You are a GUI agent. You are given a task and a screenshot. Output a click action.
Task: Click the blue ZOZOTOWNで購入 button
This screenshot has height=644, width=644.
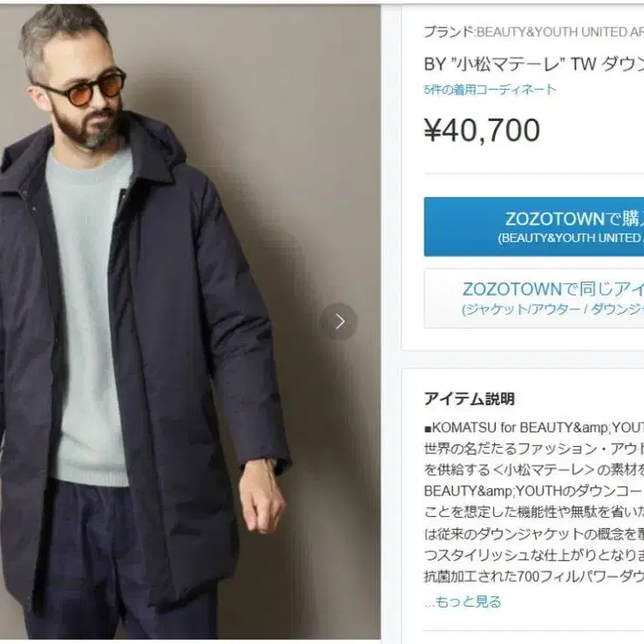[x=534, y=227]
